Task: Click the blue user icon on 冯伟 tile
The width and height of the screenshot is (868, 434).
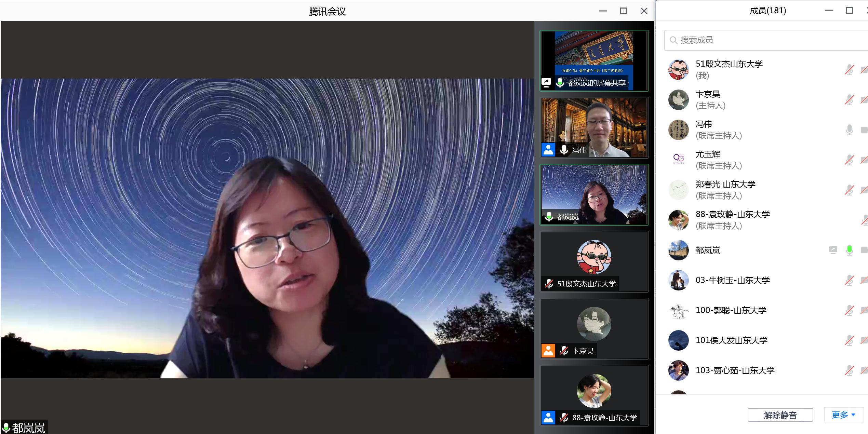Action: (548, 150)
